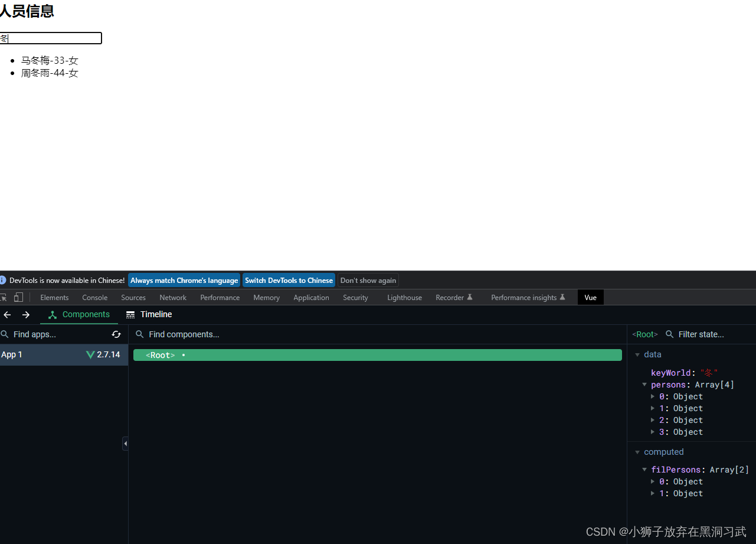Screen dimensions: 756x544
Task: Click the search icon beside Filter state
Action: [670, 334]
